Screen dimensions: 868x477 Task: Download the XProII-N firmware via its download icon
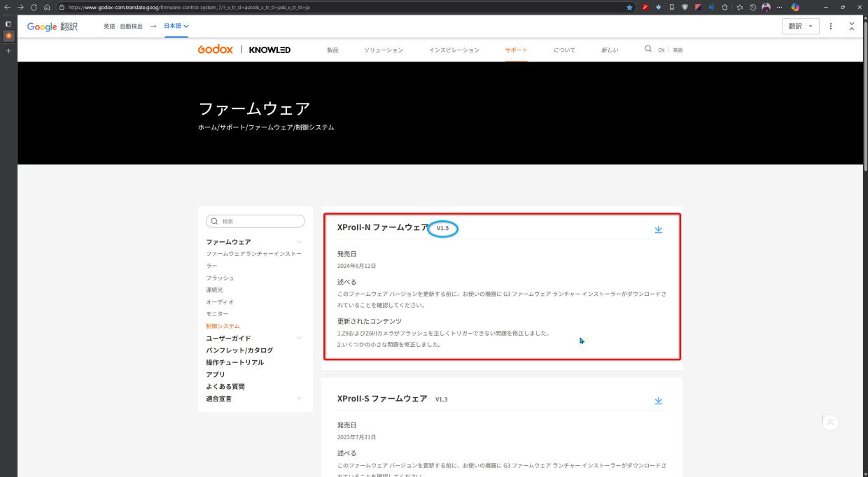pyautogui.click(x=658, y=229)
